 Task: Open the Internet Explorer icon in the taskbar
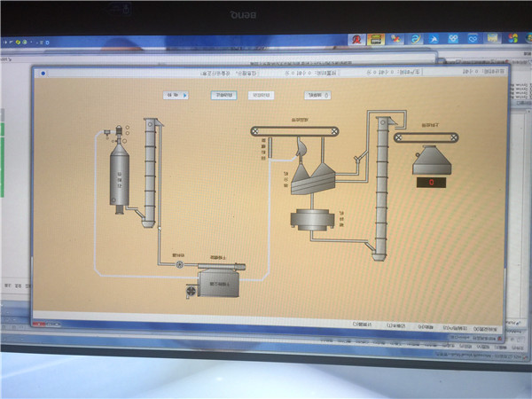point(417,39)
